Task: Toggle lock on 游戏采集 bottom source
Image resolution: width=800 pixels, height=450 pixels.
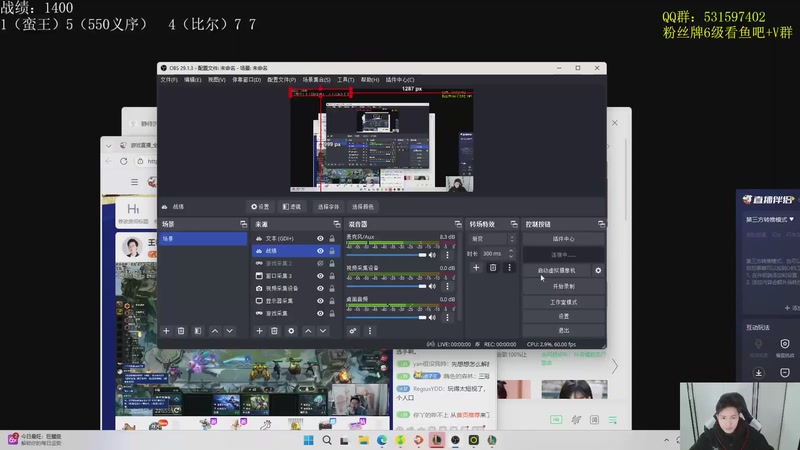Action: click(x=332, y=313)
